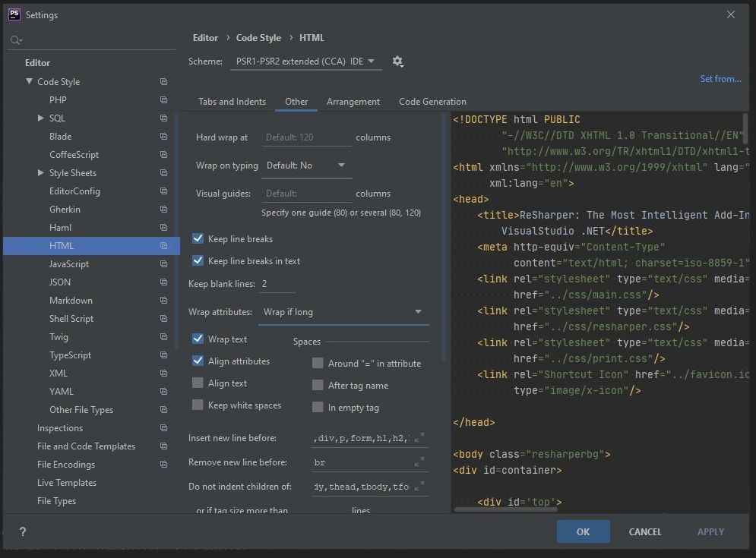Click the OK button
The height and width of the screenshot is (558, 756).
click(583, 531)
